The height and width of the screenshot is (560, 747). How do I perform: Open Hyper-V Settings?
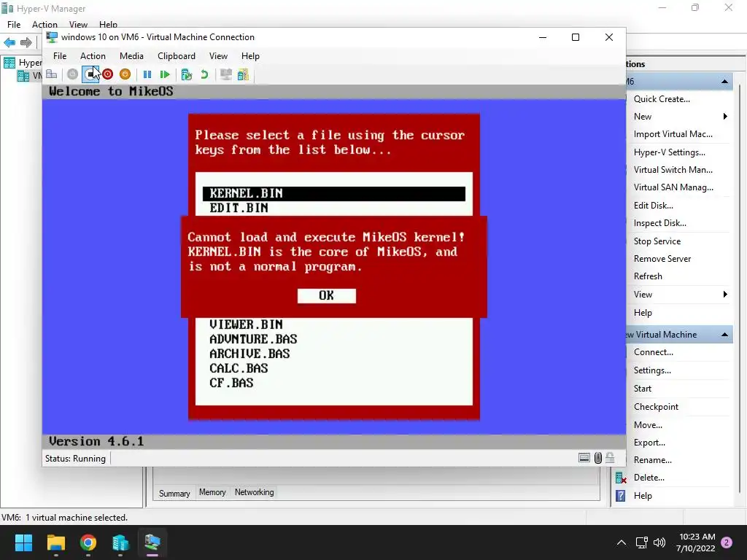coord(669,152)
